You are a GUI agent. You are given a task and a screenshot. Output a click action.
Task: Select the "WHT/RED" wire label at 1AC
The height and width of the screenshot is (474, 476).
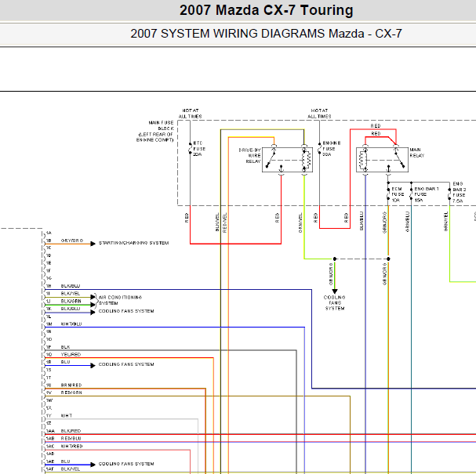pyautogui.click(x=71, y=446)
